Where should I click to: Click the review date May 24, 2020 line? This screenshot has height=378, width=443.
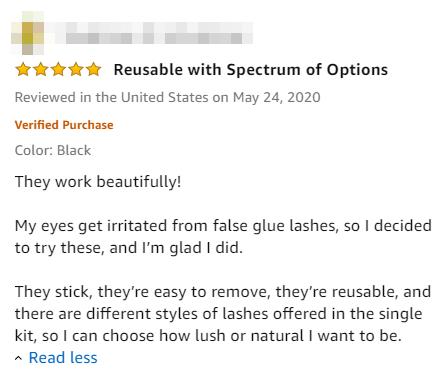(x=167, y=97)
